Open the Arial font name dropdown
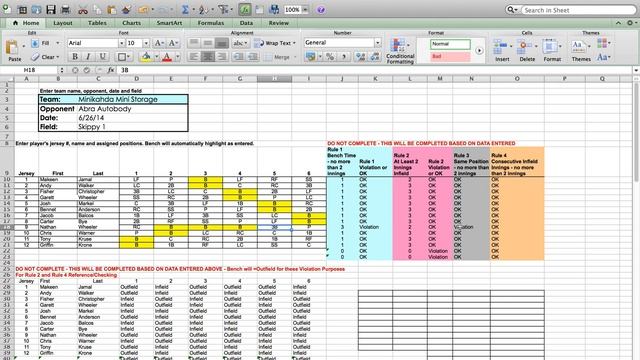Screen dimensions: 640x360 [121, 43]
